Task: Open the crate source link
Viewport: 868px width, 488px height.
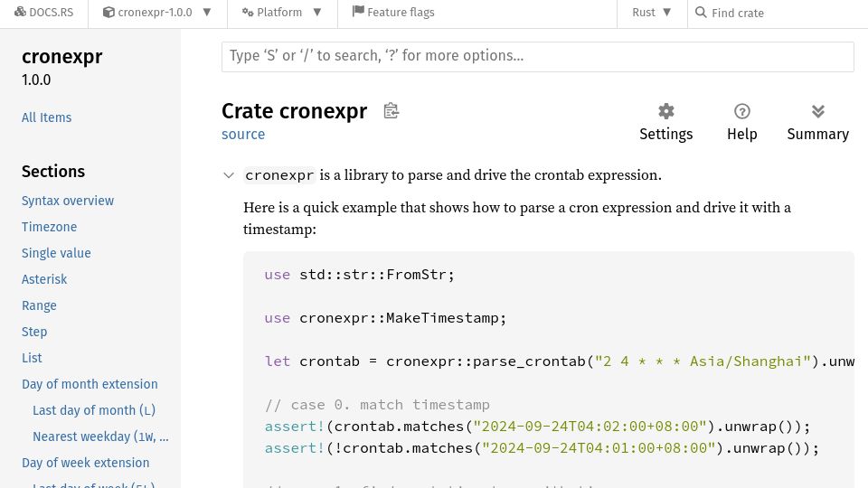Action: pos(243,135)
